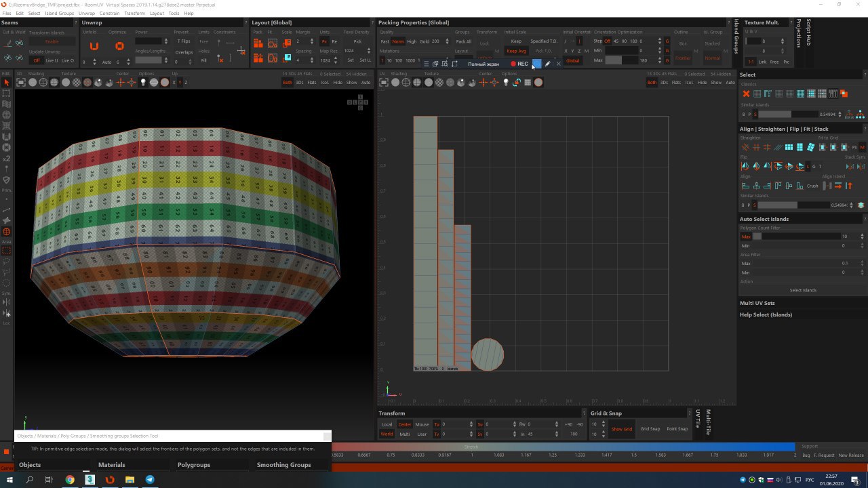Viewport: 868px width, 488px height.
Task: Toggle T Flips prevention
Action: pyautogui.click(x=184, y=41)
